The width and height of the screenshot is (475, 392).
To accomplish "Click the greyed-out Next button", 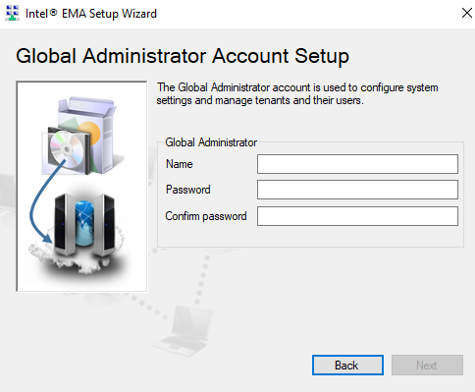I will coord(427,365).
